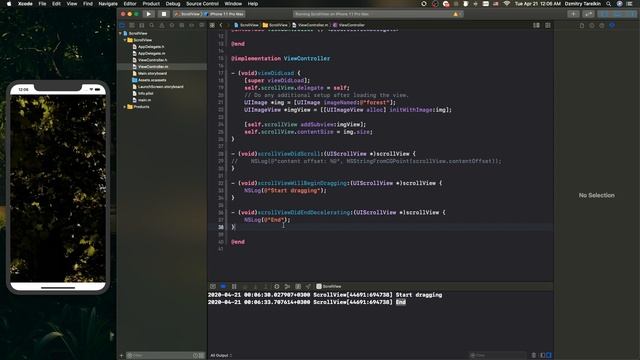Run the app with the Play button

(149, 14)
